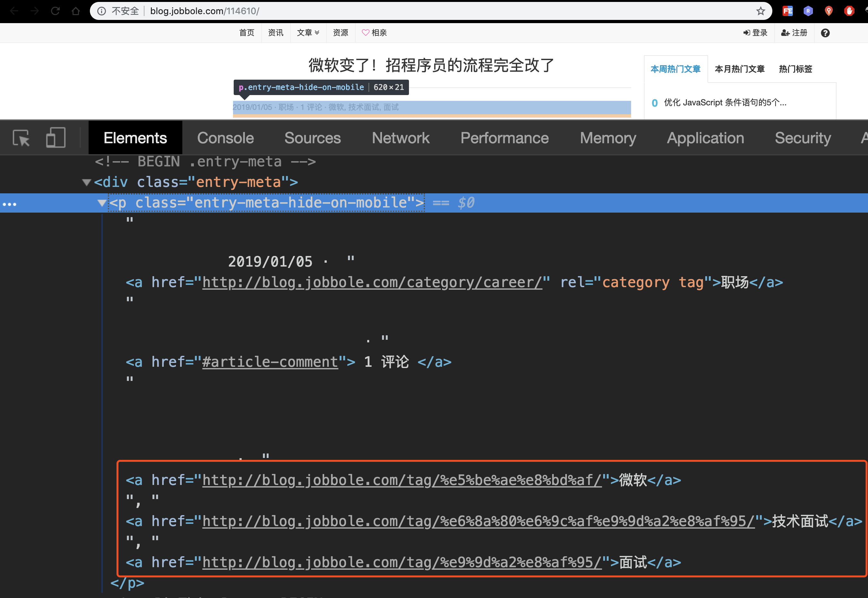Viewport: 868px width, 598px height.
Task: Switch to the Security tab
Action: click(x=803, y=138)
